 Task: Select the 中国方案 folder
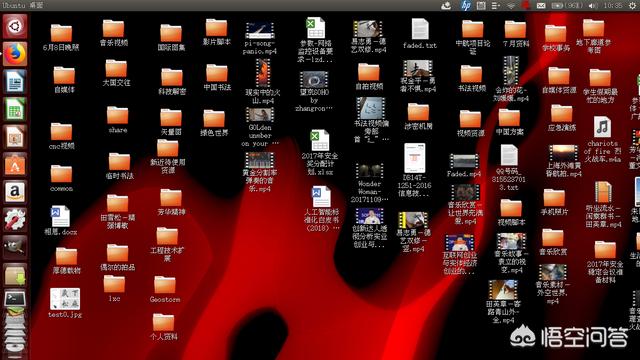[509, 122]
